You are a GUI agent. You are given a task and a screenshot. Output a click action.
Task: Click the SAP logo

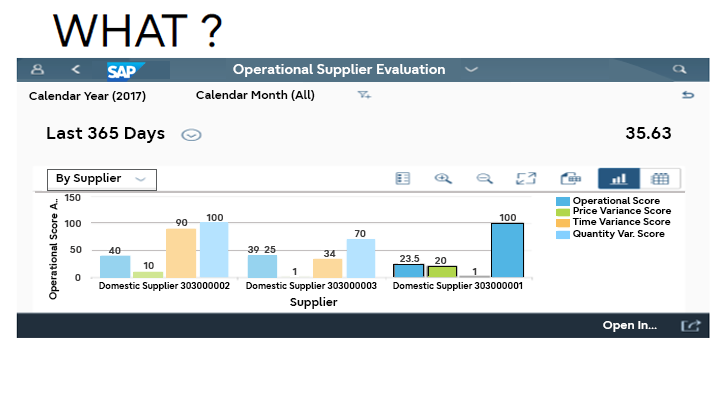point(126,71)
